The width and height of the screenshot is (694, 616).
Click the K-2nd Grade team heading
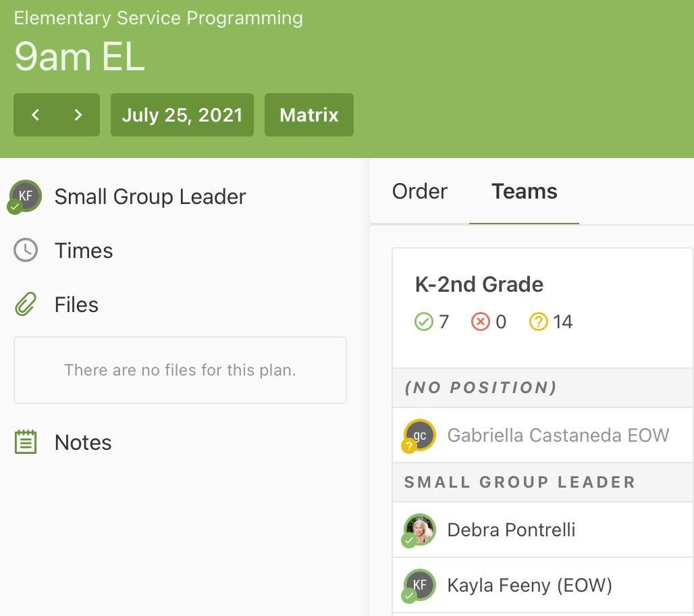coord(479,284)
